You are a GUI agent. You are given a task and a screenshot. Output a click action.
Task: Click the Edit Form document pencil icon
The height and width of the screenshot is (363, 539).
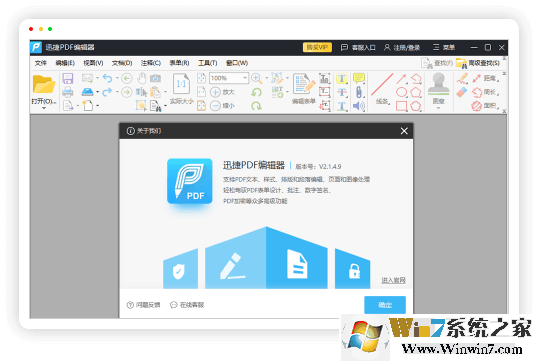click(x=304, y=84)
